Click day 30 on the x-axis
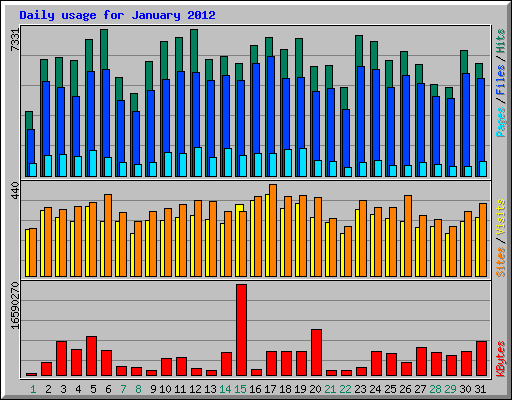 coord(465,389)
